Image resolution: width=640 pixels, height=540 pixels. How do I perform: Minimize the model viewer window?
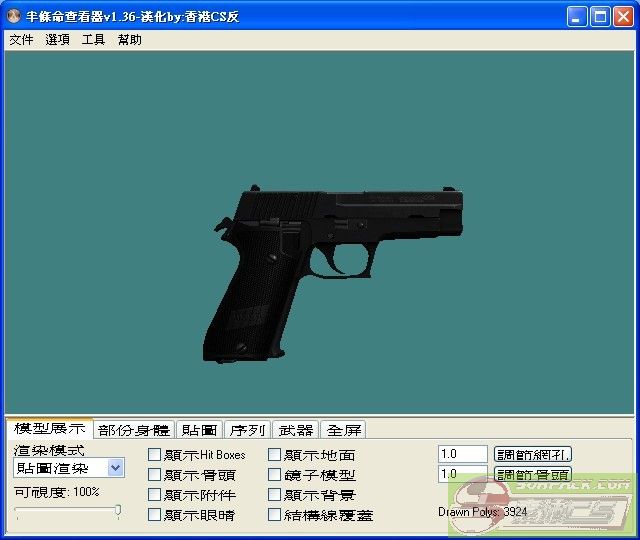pyautogui.click(x=577, y=17)
